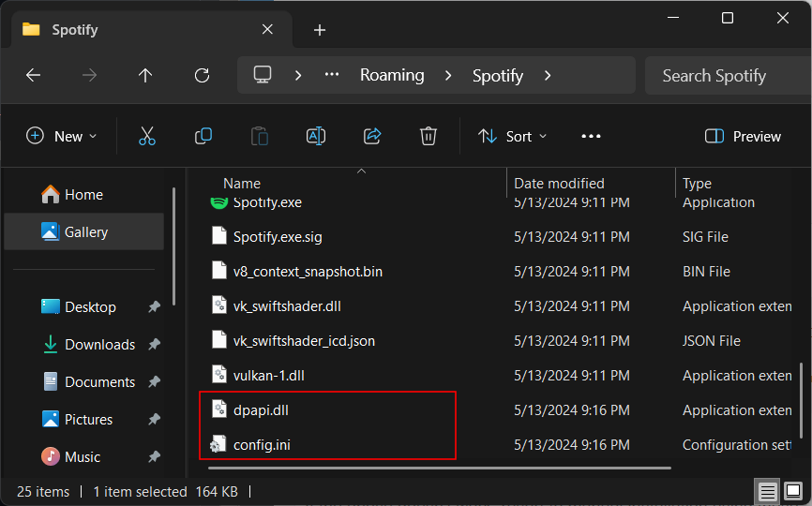Image resolution: width=812 pixels, height=506 pixels.
Task: Click the Share icon in toolbar
Action: click(372, 136)
